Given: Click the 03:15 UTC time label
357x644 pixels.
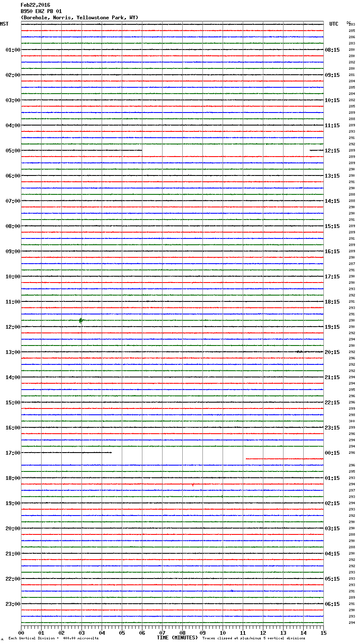Looking at the screenshot, I should pos(332,529).
